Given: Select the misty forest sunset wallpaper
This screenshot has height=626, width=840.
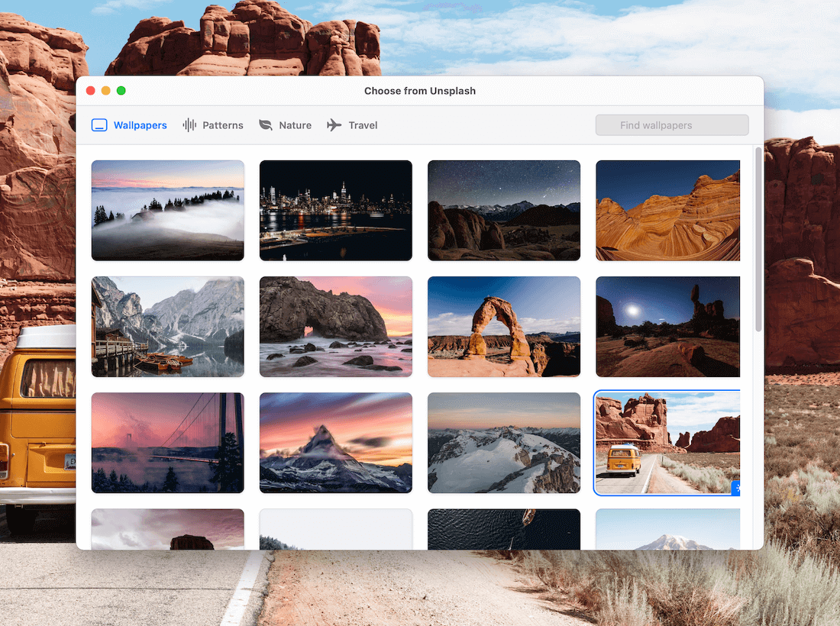Looking at the screenshot, I should (167, 210).
